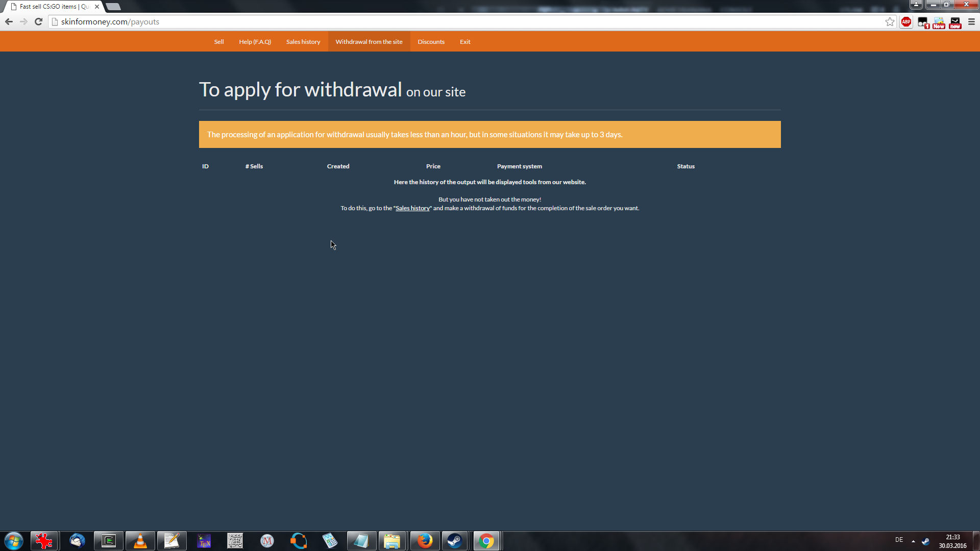Bookmark this page with star icon

pyautogui.click(x=890, y=22)
